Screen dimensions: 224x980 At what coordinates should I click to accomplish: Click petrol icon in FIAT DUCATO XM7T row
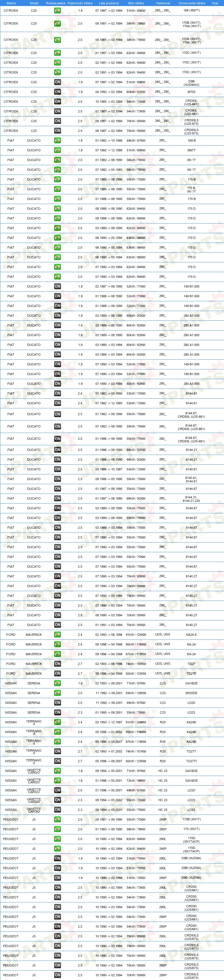(57, 150)
